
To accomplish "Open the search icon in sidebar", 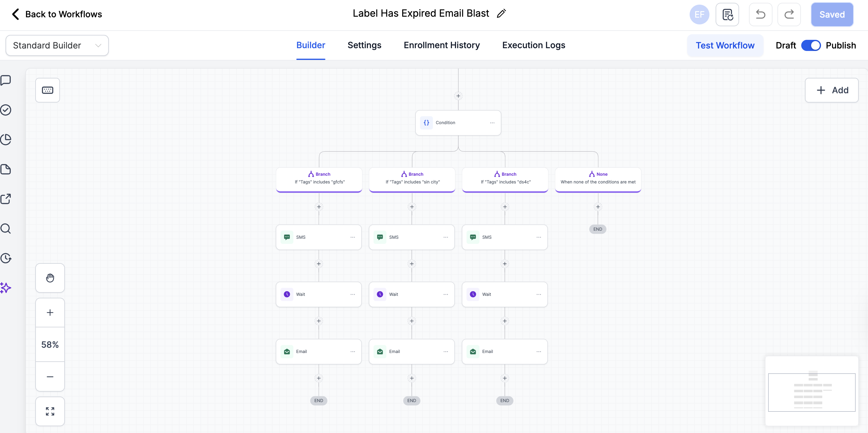I will tap(6, 229).
